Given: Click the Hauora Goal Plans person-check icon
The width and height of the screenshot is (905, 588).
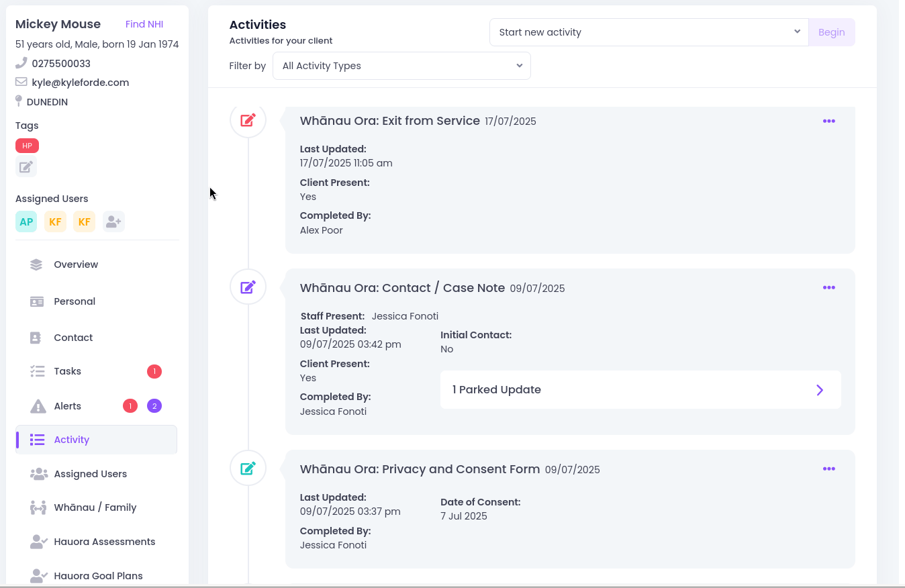Looking at the screenshot, I should (x=38, y=576).
